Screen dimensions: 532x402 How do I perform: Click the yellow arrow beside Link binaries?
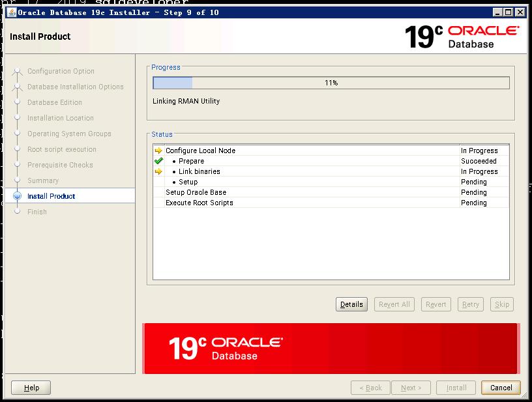click(x=158, y=171)
